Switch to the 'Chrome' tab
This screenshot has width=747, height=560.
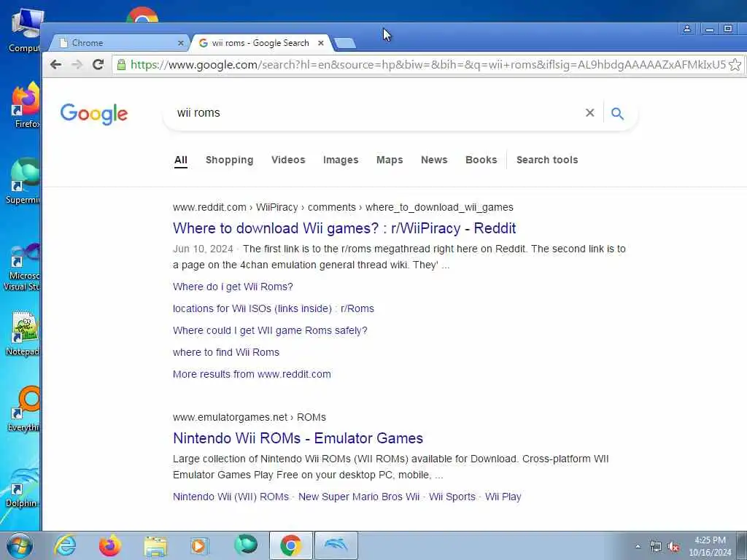pos(119,43)
